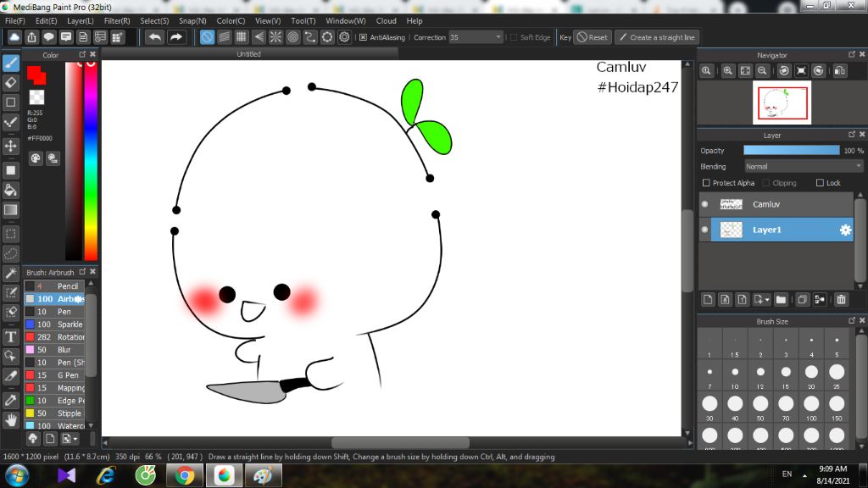Turn snap off with the circle-slash icon
Image resolution: width=868 pixels, height=488 pixels.
click(x=207, y=37)
